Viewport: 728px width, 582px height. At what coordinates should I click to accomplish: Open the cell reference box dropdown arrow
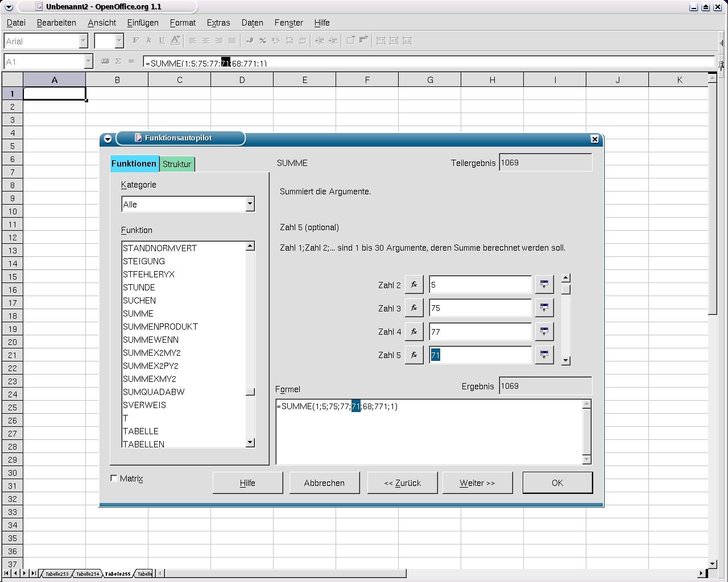[x=88, y=61]
